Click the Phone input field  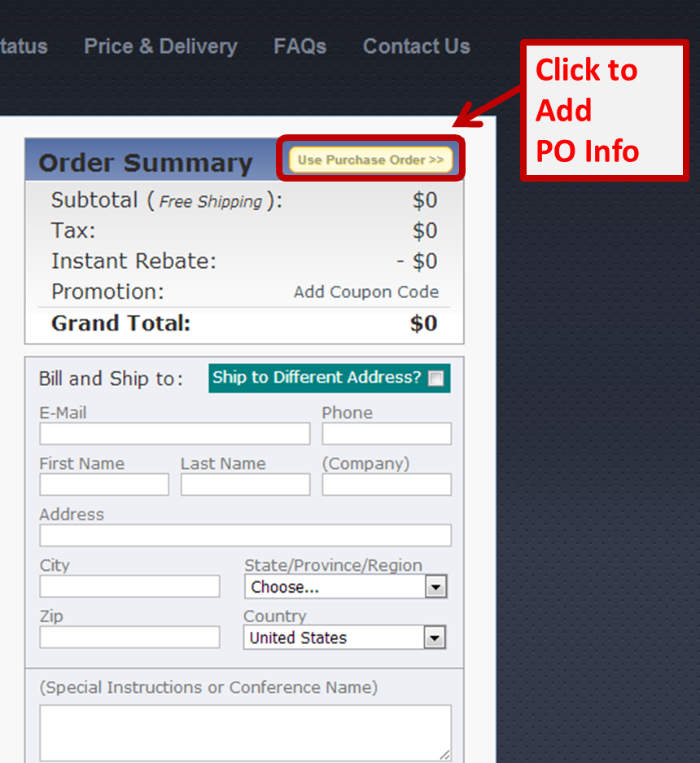pyautogui.click(x=386, y=433)
